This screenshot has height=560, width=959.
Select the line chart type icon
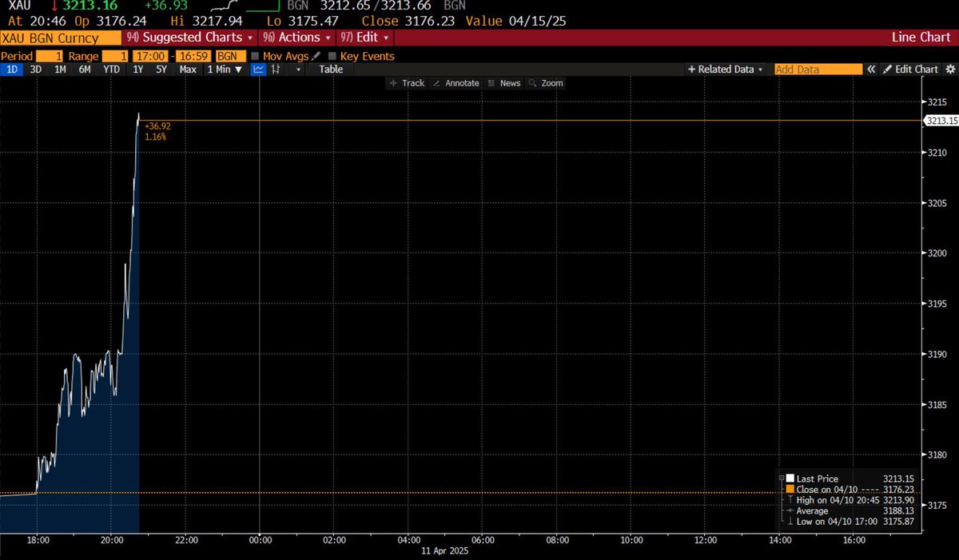pyautogui.click(x=257, y=70)
